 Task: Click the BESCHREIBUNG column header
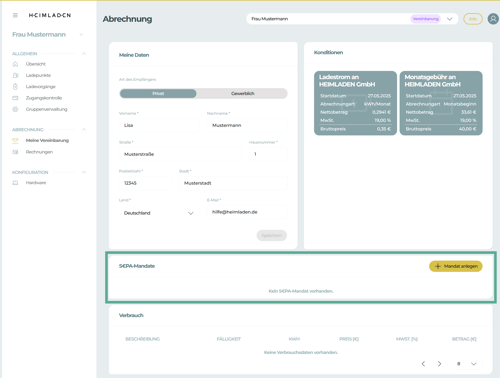[143, 339]
